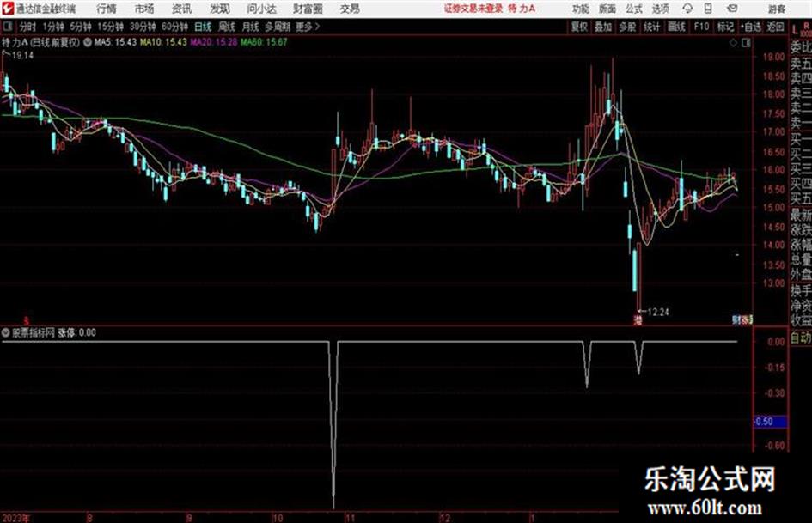The image size is (812, 523).
Task: Click the MA60: 15.67 value
Action: [264, 42]
